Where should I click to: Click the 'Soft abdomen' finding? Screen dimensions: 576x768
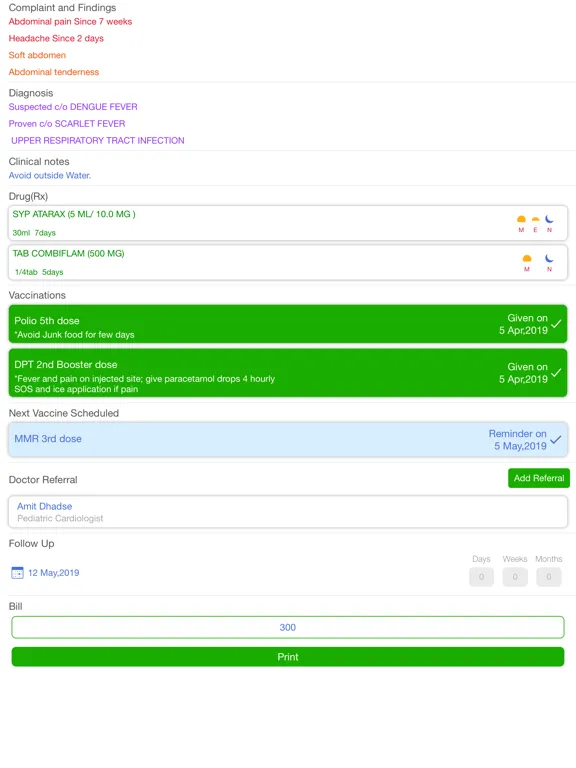click(37, 55)
